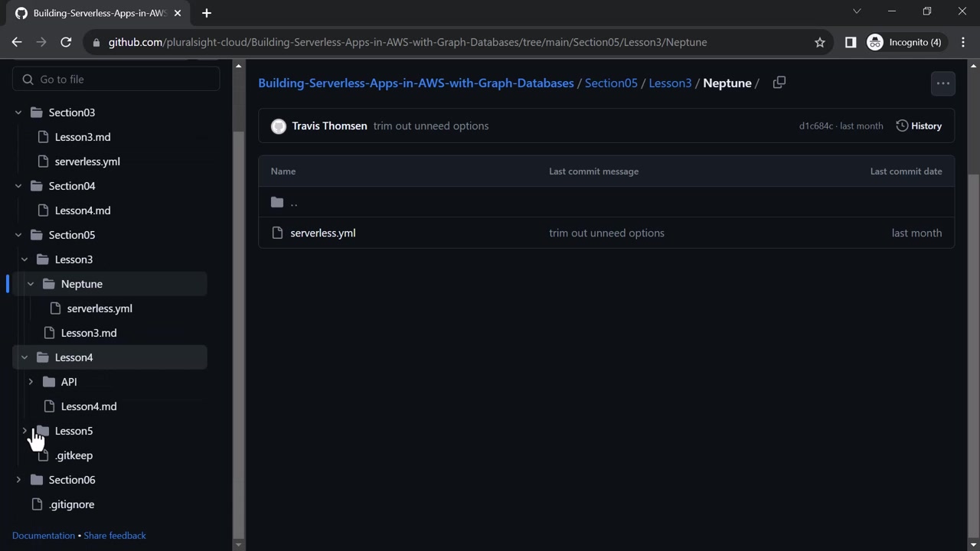Reload the current page
Viewport: 980px width, 551px height.
66,42
